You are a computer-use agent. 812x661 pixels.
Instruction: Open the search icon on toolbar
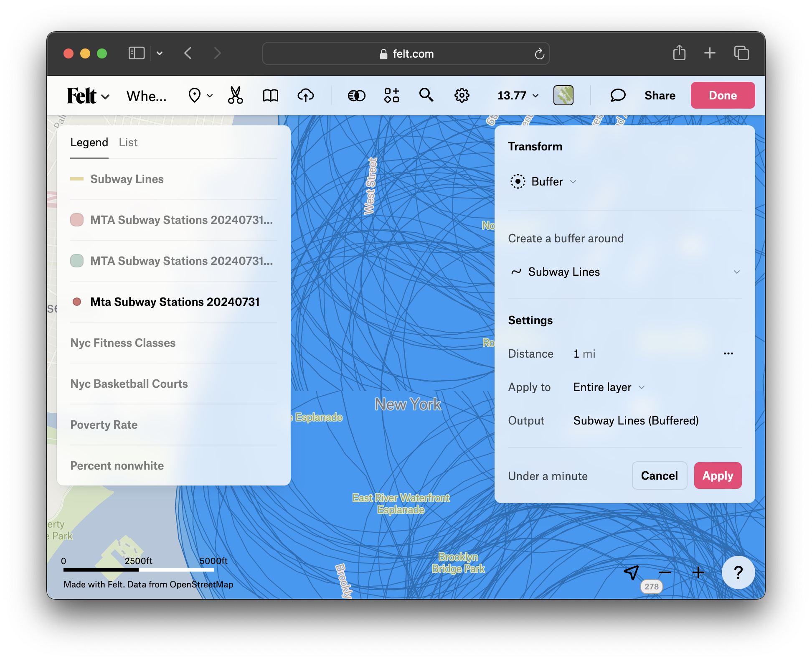[x=426, y=94]
